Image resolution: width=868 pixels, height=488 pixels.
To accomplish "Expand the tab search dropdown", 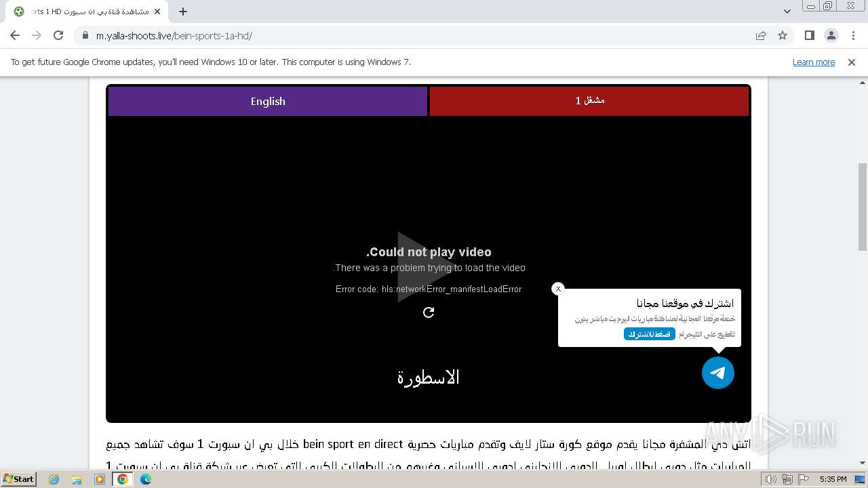I will 787,12.
